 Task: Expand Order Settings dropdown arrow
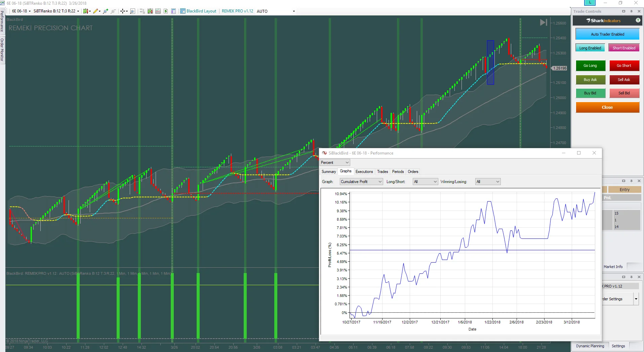click(636, 299)
